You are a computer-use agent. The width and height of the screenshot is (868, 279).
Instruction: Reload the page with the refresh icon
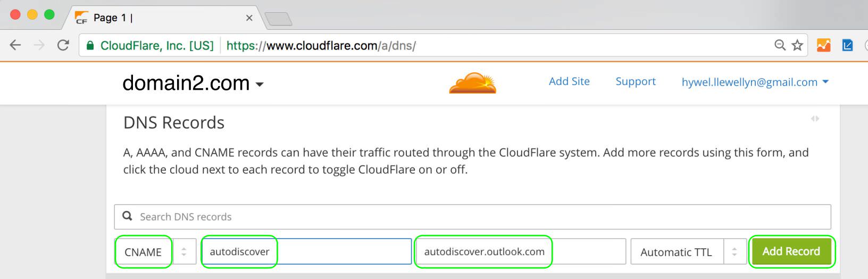coord(63,45)
